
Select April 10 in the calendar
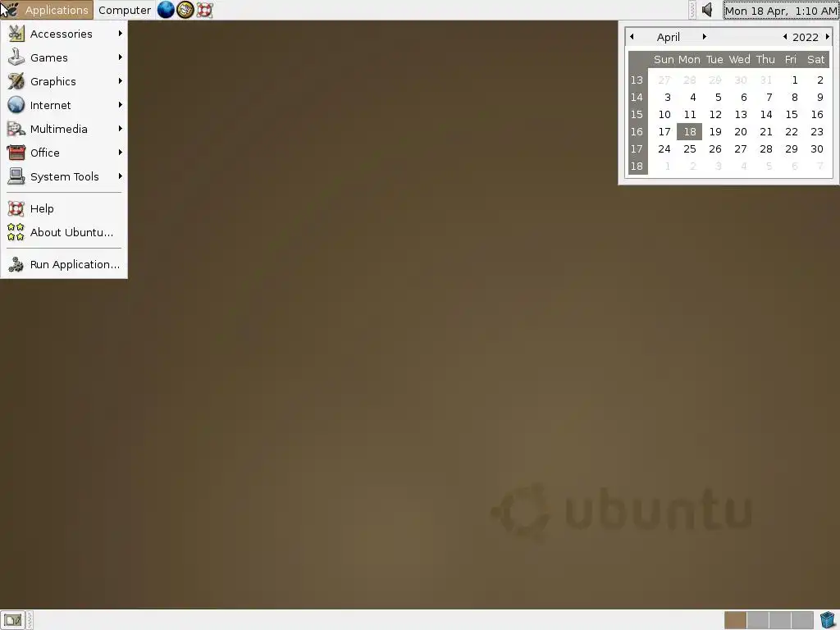click(664, 115)
